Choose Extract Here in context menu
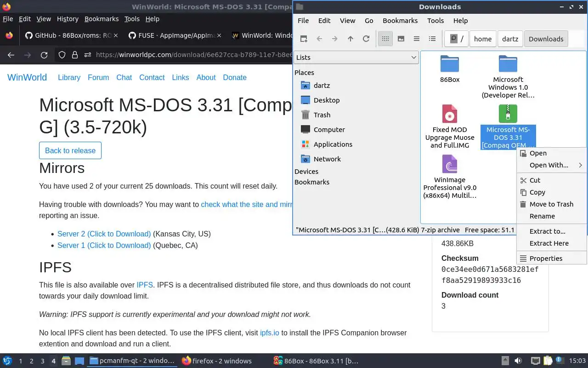This screenshot has height=368, width=588. click(551, 243)
